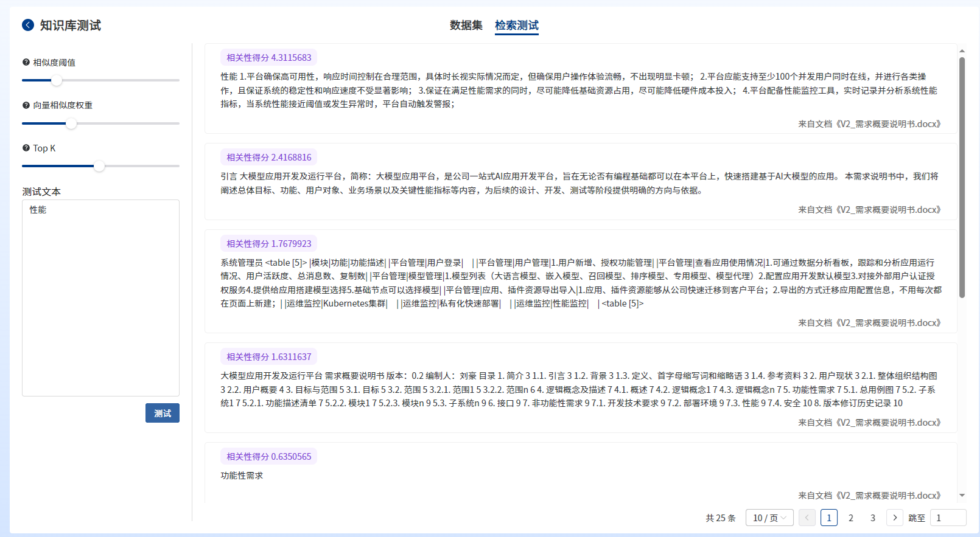The height and width of the screenshot is (537, 980).
Task: Jump to page 3 of results
Action: coord(872,518)
